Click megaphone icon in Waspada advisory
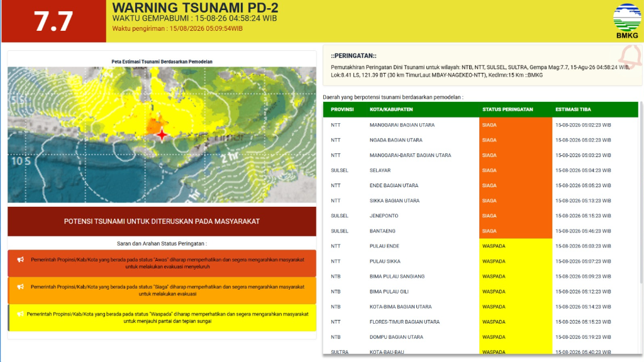The height and width of the screenshot is (362, 644). click(x=21, y=314)
